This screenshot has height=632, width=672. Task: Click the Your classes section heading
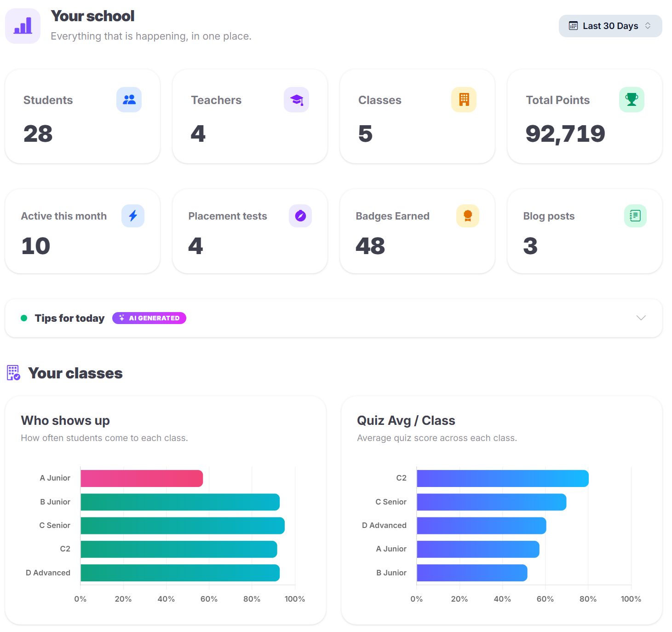[x=75, y=373]
